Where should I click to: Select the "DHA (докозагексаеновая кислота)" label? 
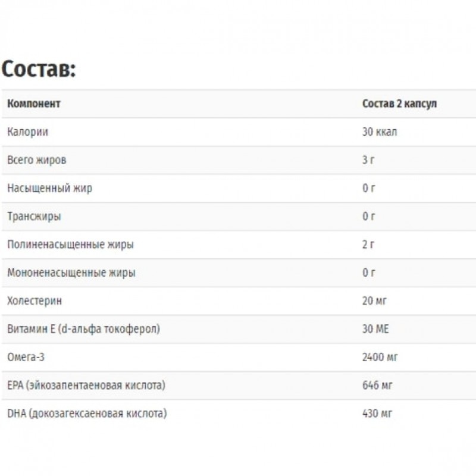coord(87,414)
